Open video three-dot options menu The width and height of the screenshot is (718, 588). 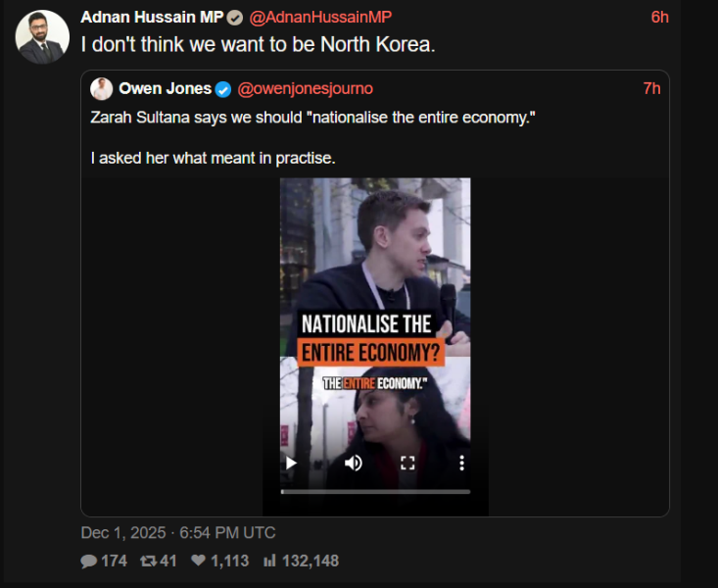[461, 463]
